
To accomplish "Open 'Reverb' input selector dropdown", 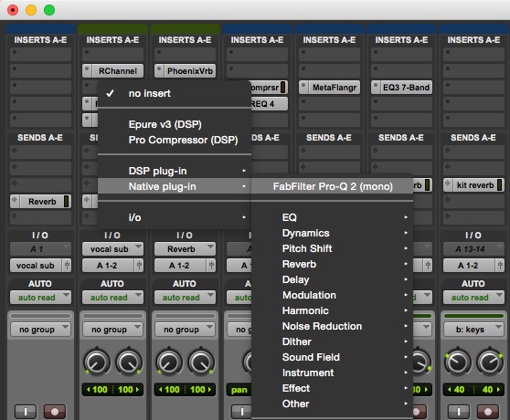I will [x=185, y=249].
